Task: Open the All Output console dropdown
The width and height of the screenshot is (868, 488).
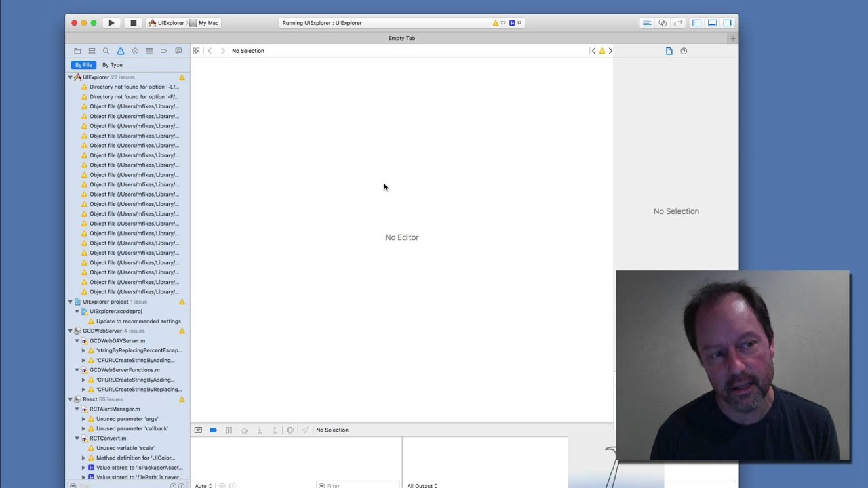Action: click(x=422, y=485)
